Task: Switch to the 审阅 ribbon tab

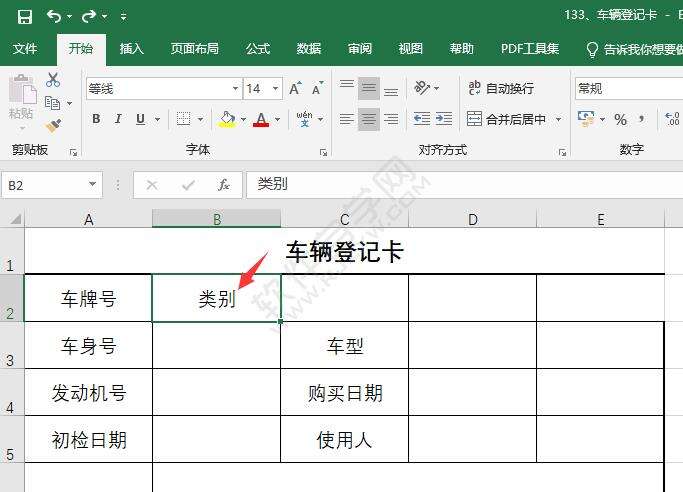Action: (x=360, y=48)
